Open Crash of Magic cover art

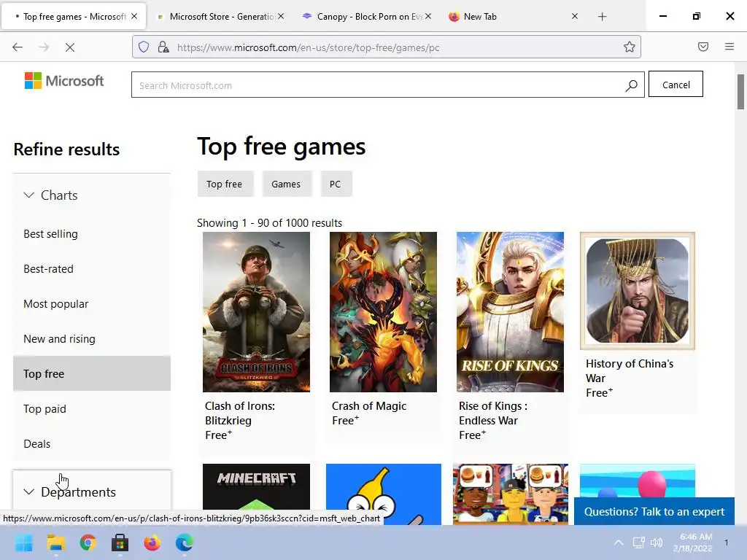[383, 312]
